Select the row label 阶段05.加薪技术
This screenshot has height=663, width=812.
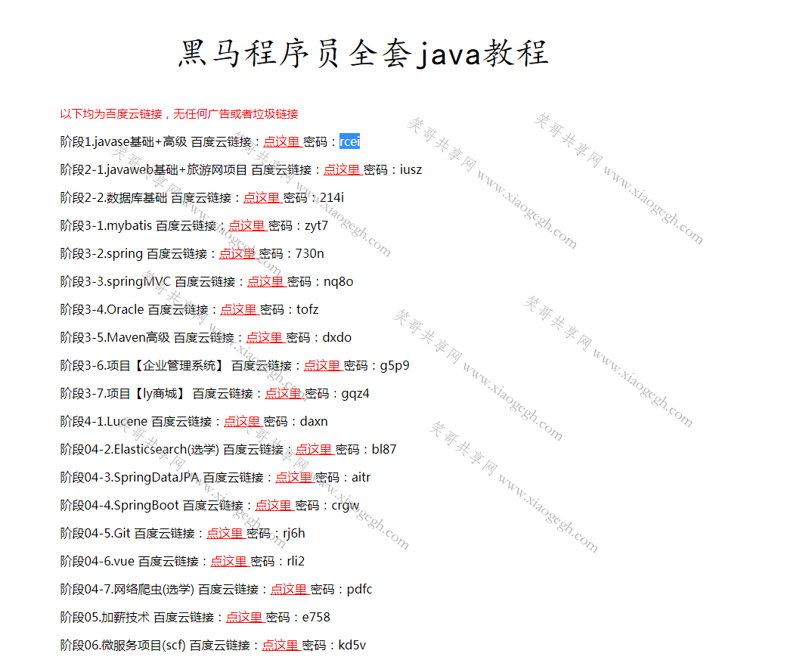pos(105,617)
